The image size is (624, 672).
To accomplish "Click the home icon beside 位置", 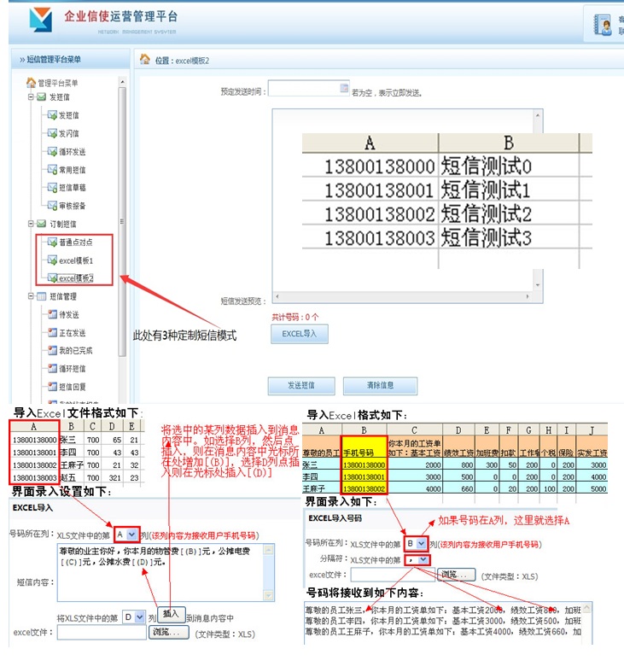I will (x=145, y=59).
